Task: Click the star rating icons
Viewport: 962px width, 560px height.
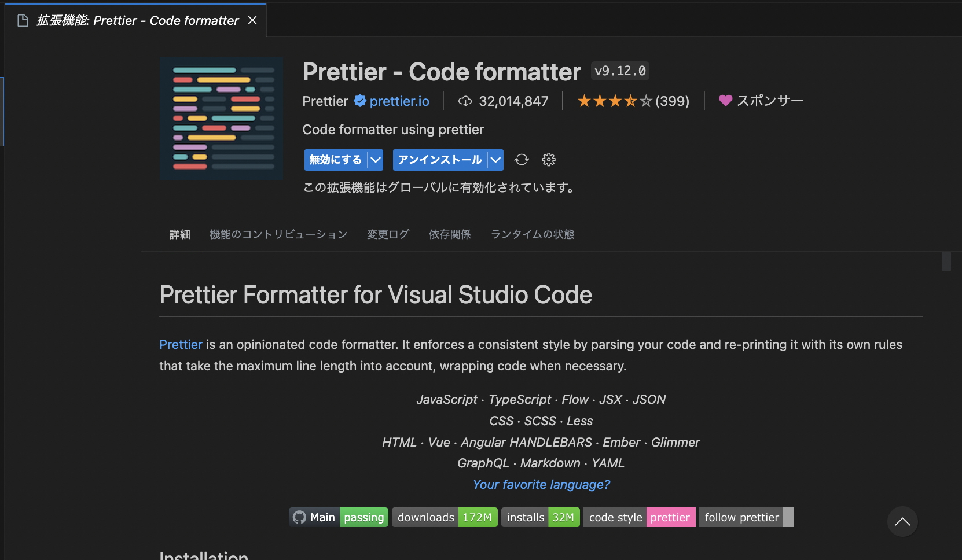Action: point(615,101)
